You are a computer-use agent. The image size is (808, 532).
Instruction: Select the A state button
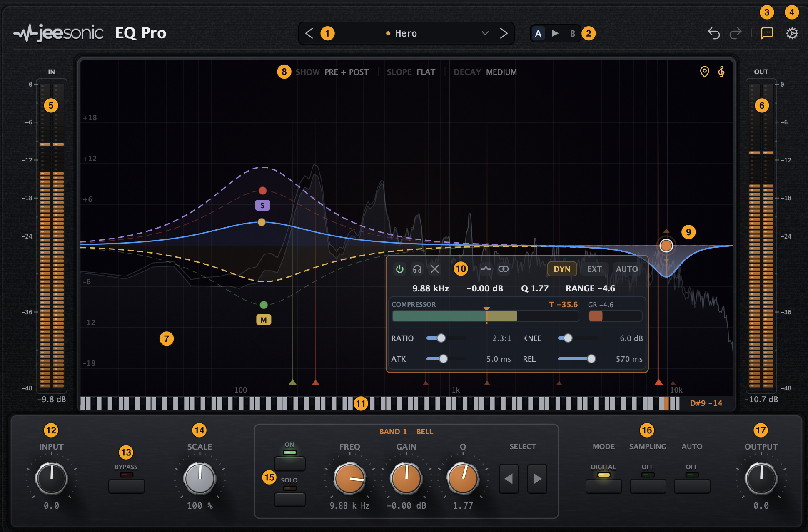(x=538, y=33)
